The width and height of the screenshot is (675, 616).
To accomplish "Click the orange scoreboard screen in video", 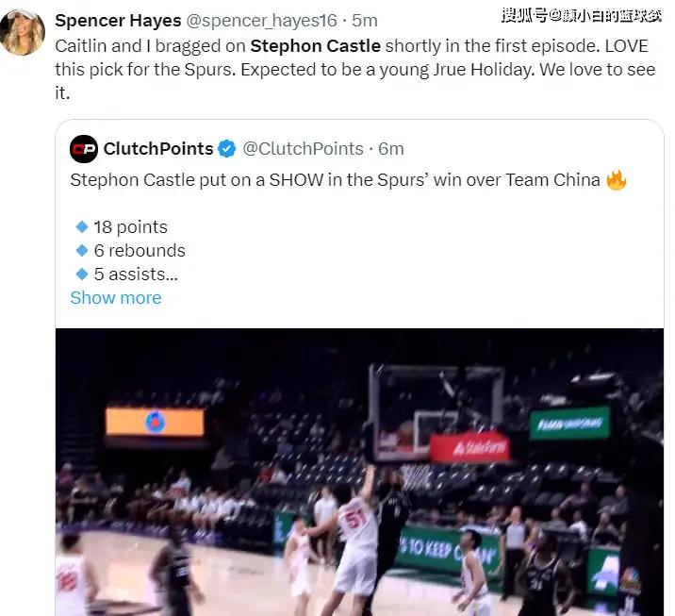I will [155, 422].
